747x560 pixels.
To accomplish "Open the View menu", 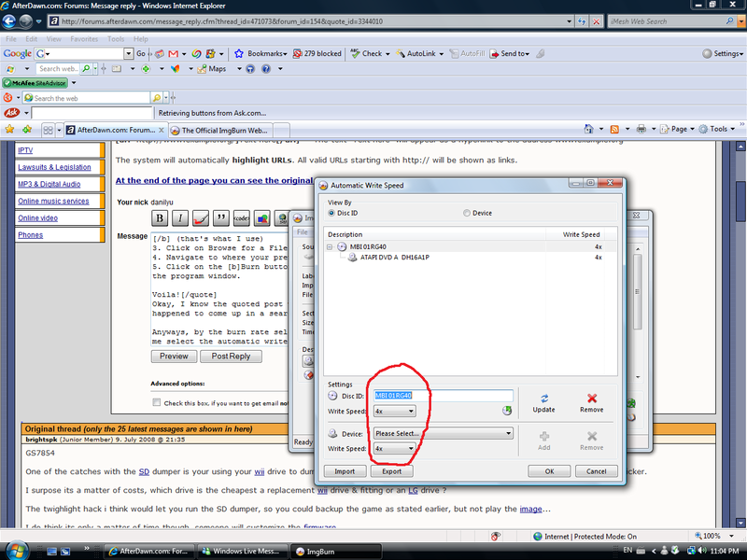I will click(x=54, y=39).
